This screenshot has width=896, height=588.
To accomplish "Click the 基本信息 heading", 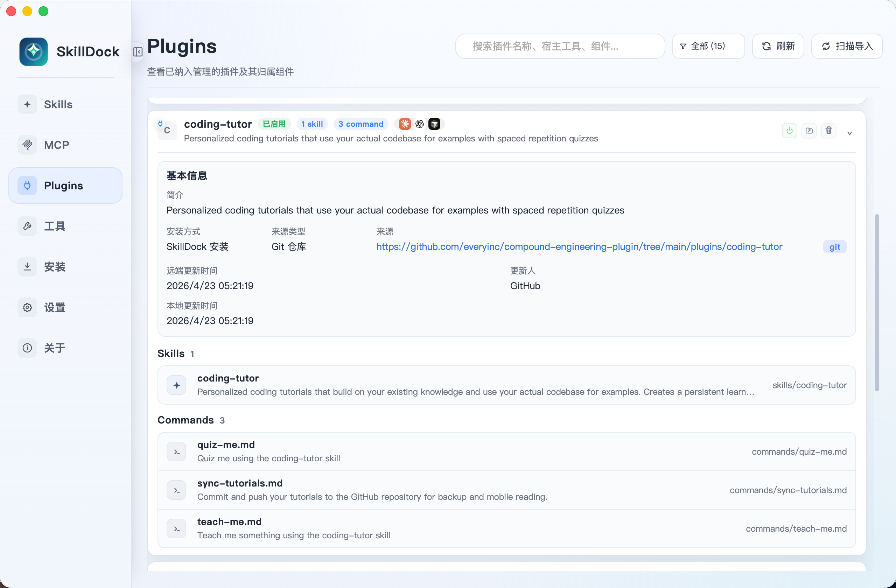I will [x=187, y=176].
